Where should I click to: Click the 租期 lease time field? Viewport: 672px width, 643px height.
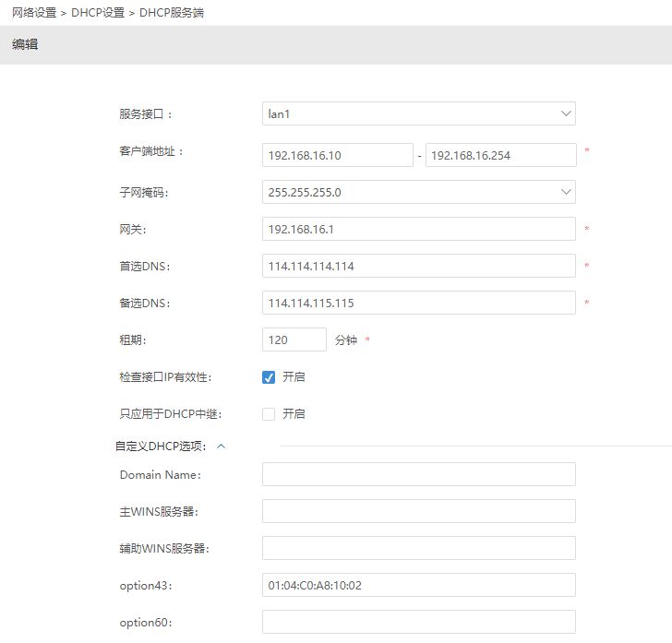click(294, 339)
